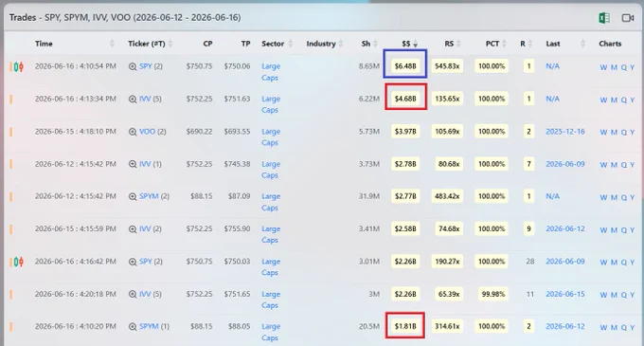Click candlestick icon on SPY 4:16:42 PM row
This screenshot has width=644, height=346.
click(x=19, y=262)
